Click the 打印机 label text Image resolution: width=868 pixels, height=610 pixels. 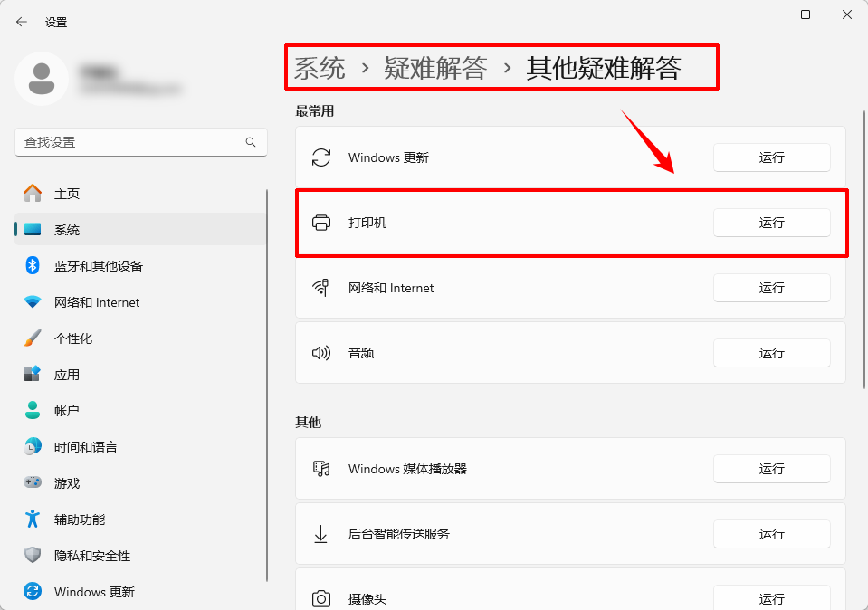[367, 223]
